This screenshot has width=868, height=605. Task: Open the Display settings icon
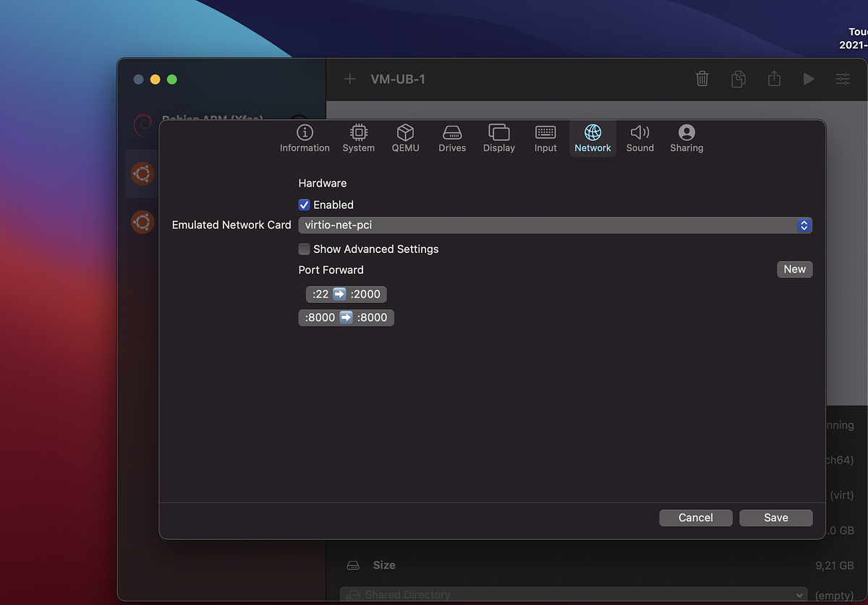pos(499,137)
